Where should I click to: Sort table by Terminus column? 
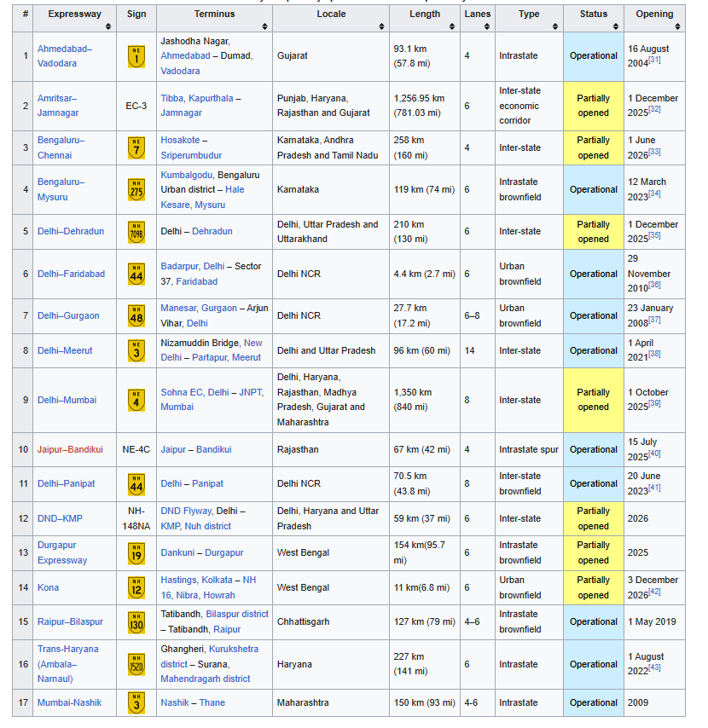click(x=264, y=26)
